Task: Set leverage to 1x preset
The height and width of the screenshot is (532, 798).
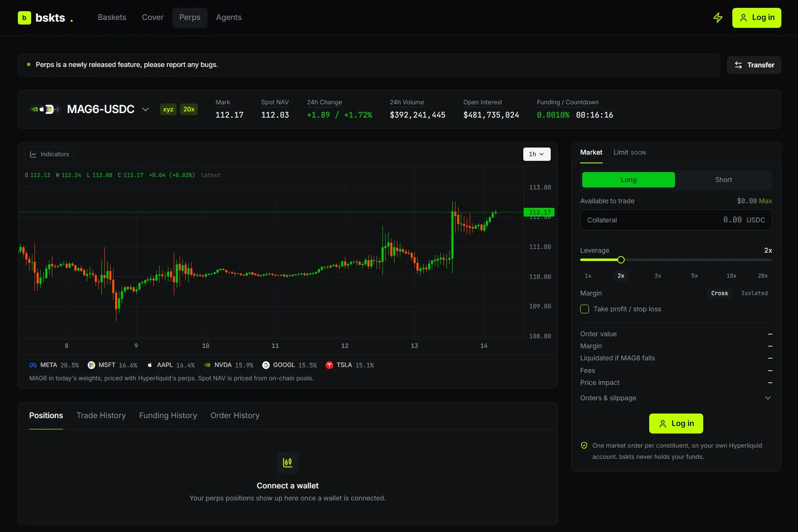Action: (x=588, y=276)
